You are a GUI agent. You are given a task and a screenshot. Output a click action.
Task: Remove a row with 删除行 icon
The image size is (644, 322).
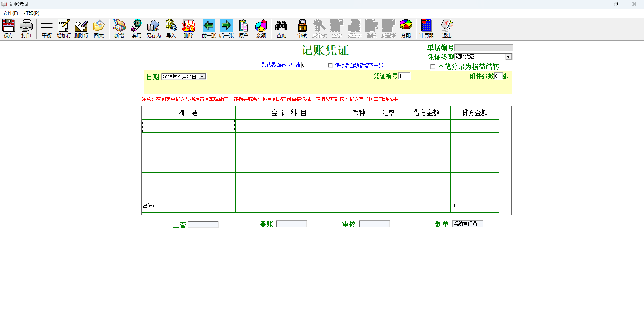pos(81,28)
